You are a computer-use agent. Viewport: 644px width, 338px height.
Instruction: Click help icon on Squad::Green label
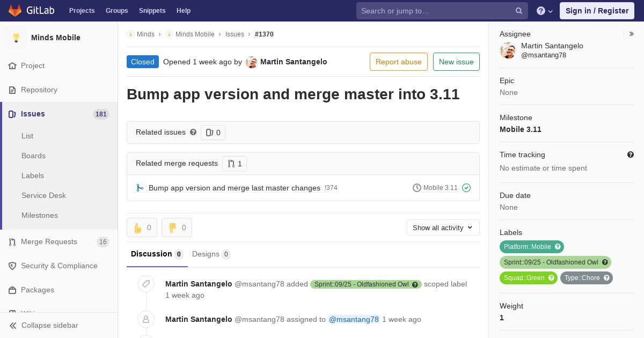[x=551, y=278]
